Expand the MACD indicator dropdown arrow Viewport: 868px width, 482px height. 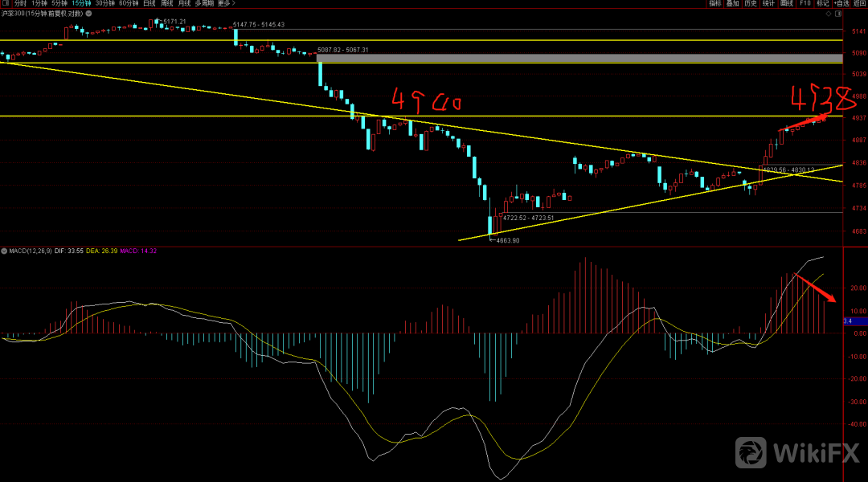(3, 251)
